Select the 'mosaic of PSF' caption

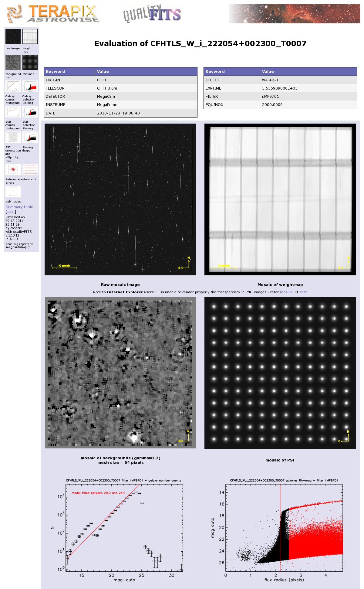click(280, 460)
